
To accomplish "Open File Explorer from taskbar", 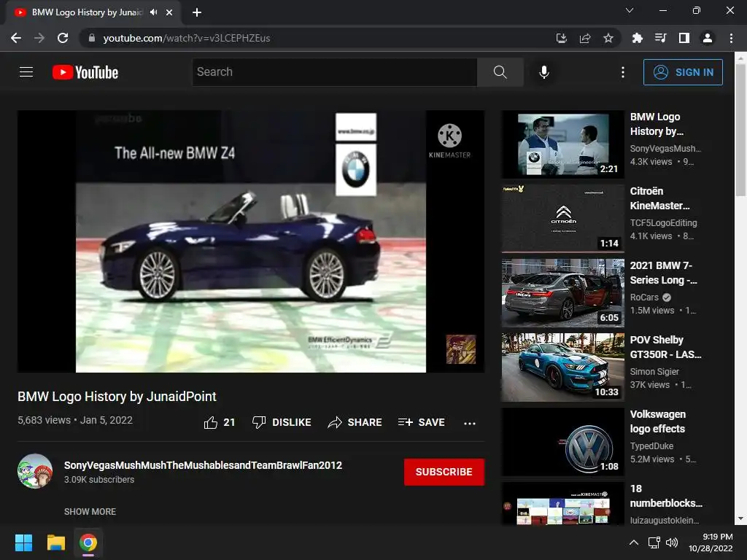I will tap(55, 542).
